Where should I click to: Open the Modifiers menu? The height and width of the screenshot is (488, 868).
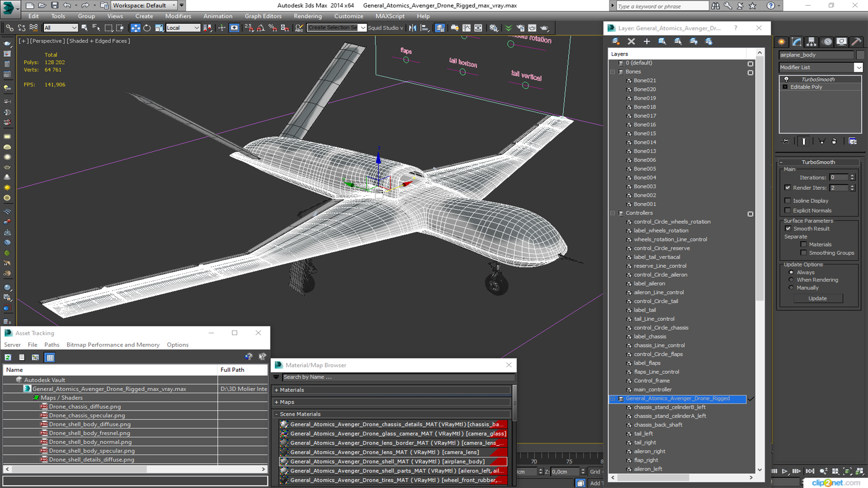178,16
